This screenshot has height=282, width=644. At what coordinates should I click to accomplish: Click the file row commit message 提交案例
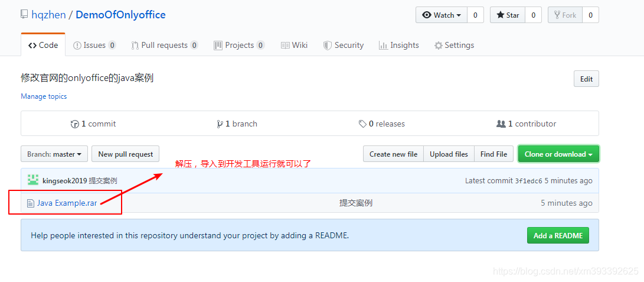356,203
